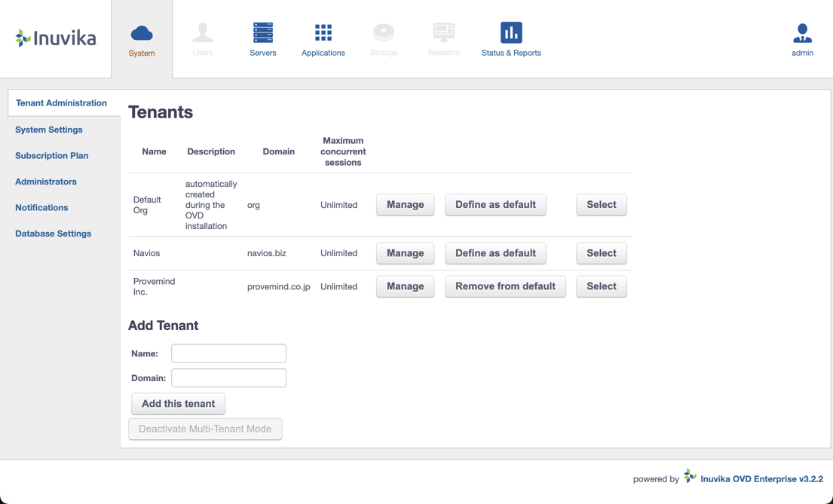Focus the new tenant Name field

[228, 353]
